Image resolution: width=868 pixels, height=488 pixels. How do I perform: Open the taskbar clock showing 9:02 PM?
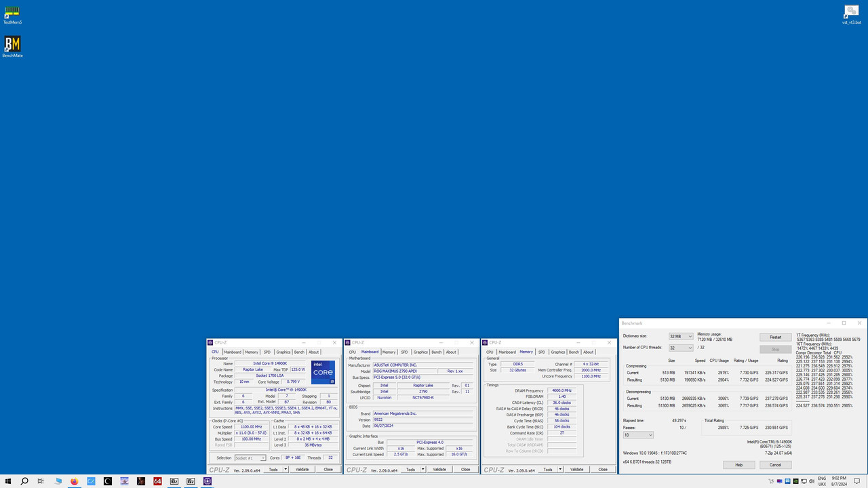point(839,481)
